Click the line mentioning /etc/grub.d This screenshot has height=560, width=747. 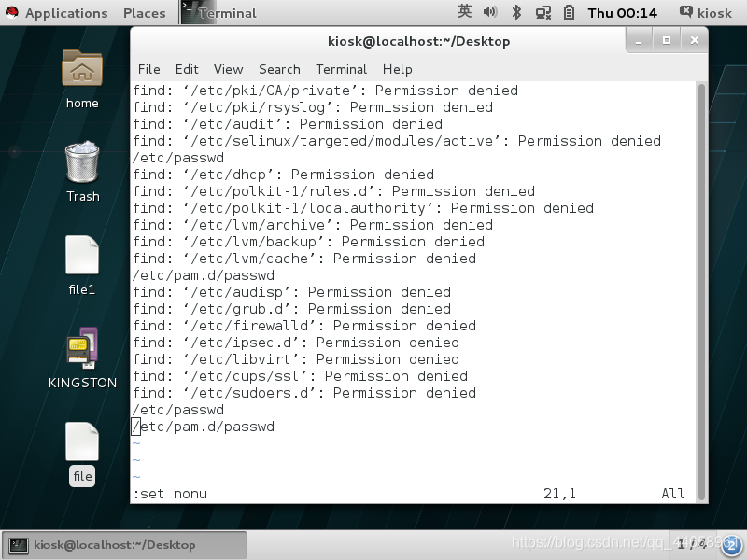click(291, 309)
